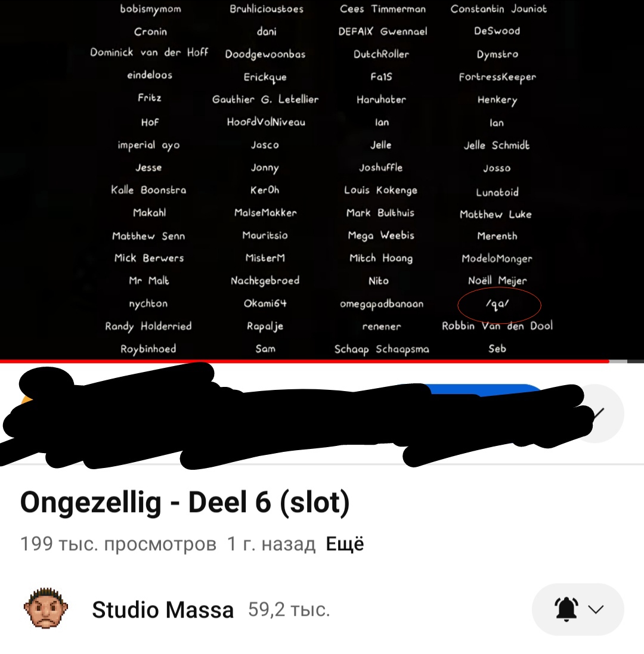This screenshot has height=654, width=644.
Task: Expand description via Ещё
Action: click(x=345, y=544)
